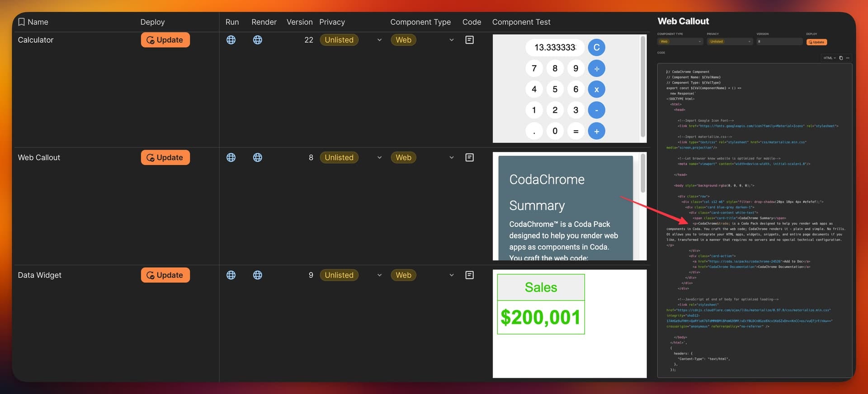
Task: Click the 8 key on the calculator
Action: 555,68
